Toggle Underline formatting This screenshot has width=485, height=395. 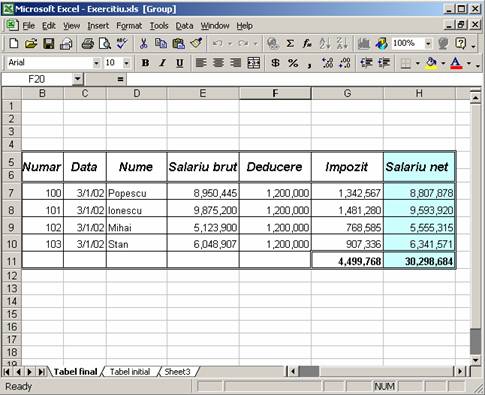[x=180, y=63]
